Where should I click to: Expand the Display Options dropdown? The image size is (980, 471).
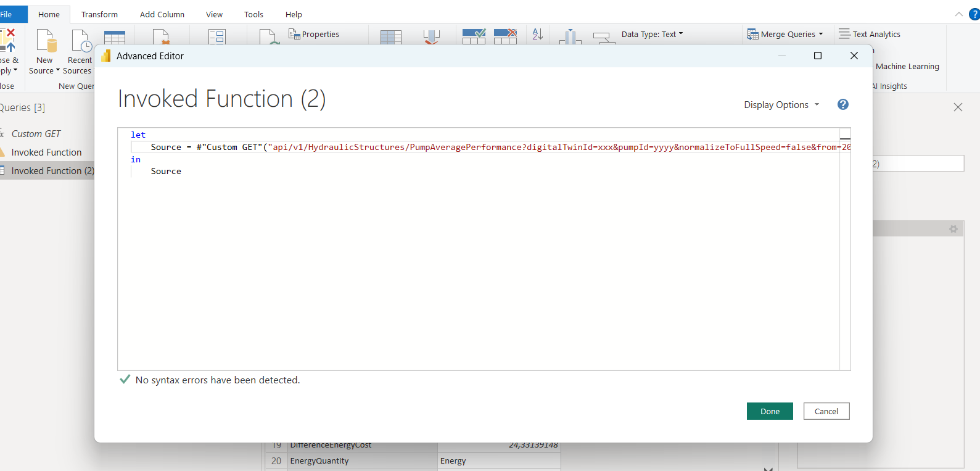[x=781, y=105]
